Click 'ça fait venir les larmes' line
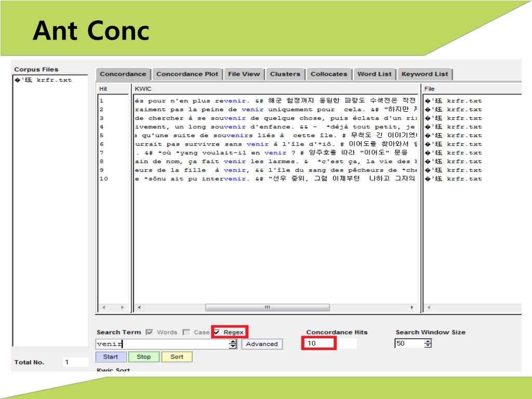Screen dimensions: 532x399 point(275,162)
